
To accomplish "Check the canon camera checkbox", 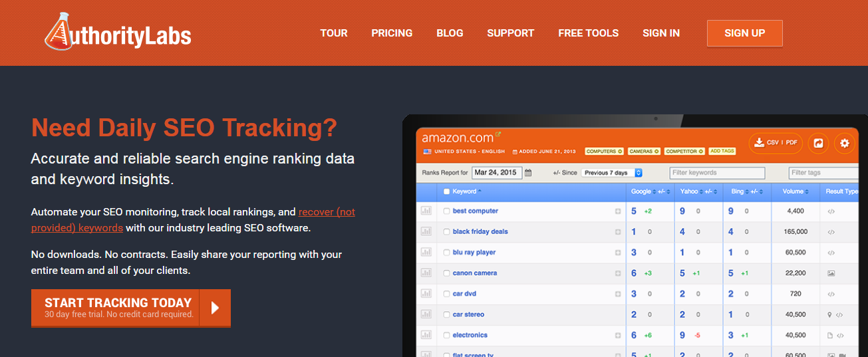I will [x=447, y=273].
